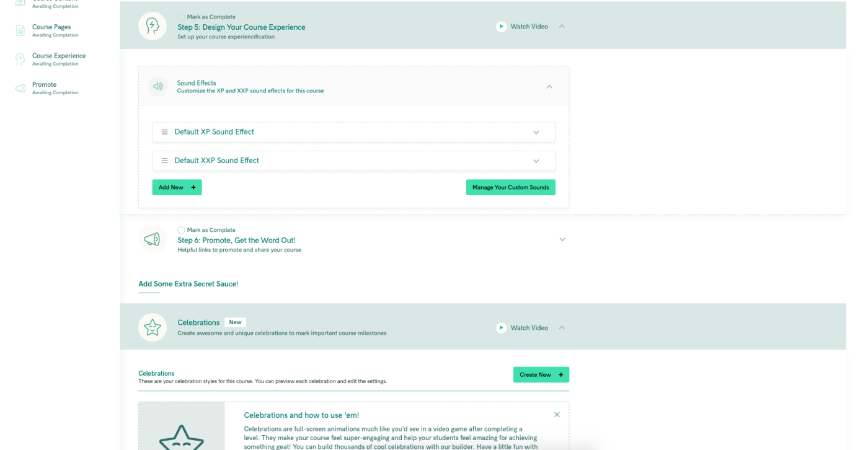Click drag handle of Default XXP Sound Effect
This screenshot has width=868, height=450.
(164, 161)
